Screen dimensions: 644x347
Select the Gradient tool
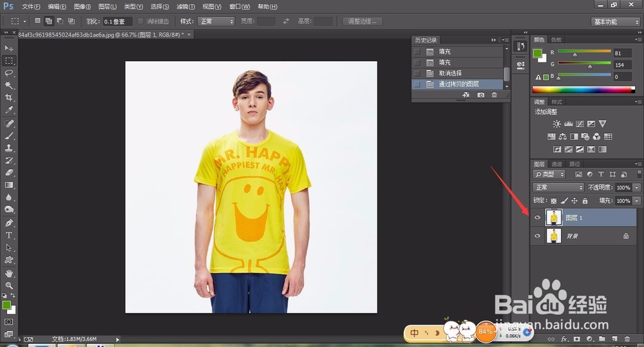8,185
